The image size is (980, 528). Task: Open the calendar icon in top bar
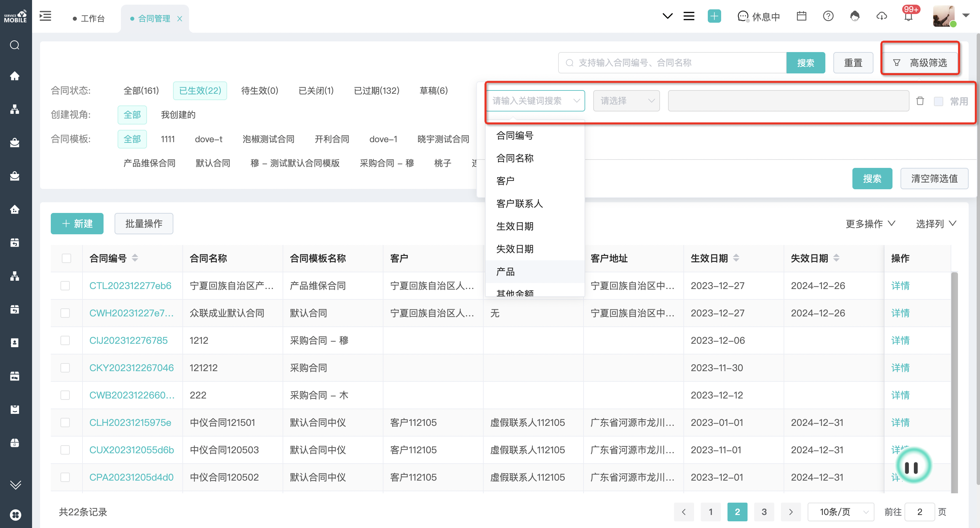pos(802,16)
